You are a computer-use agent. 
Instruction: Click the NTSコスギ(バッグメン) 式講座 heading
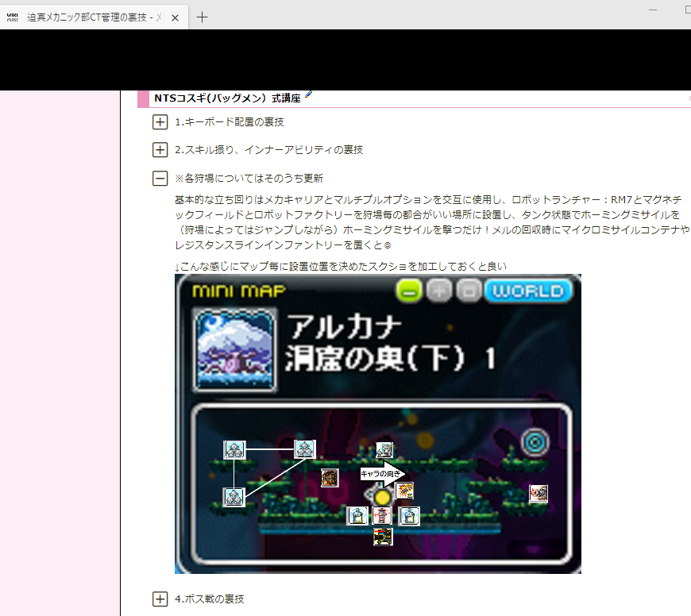pos(227,98)
